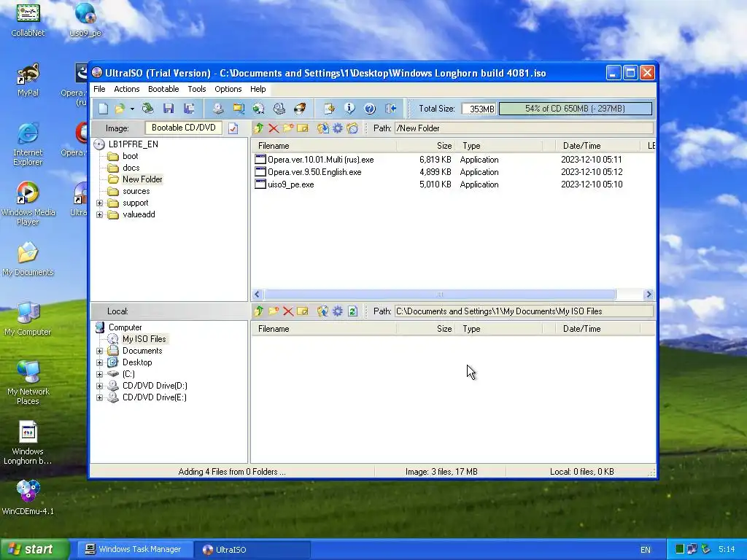Sort image files by Size column header
The image size is (747, 560).
(426, 146)
